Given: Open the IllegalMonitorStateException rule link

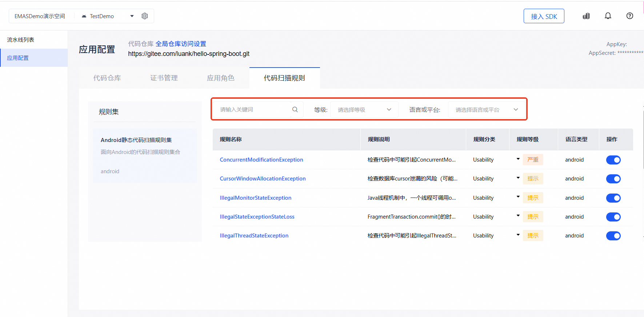Looking at the screenshot, I should (256, 198).
